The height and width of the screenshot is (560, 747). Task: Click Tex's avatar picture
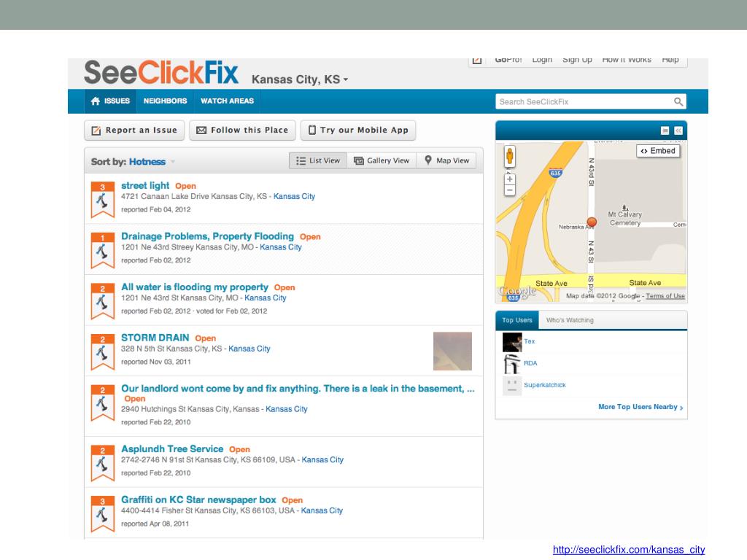(x=512, y=343)
